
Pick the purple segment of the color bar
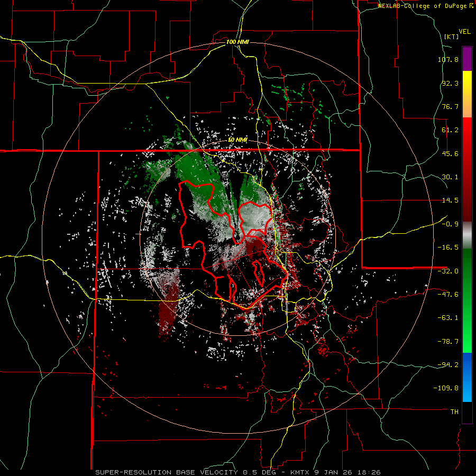point(467,59)
